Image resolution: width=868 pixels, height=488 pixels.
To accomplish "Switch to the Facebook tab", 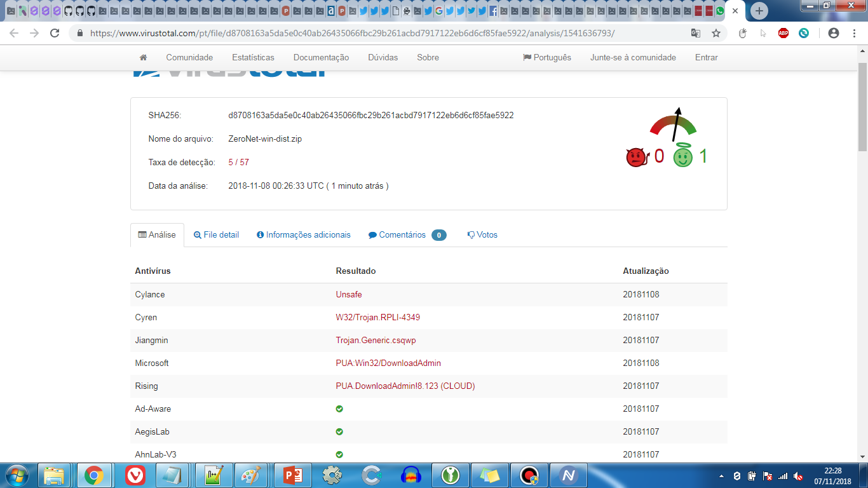I will 493,11.
